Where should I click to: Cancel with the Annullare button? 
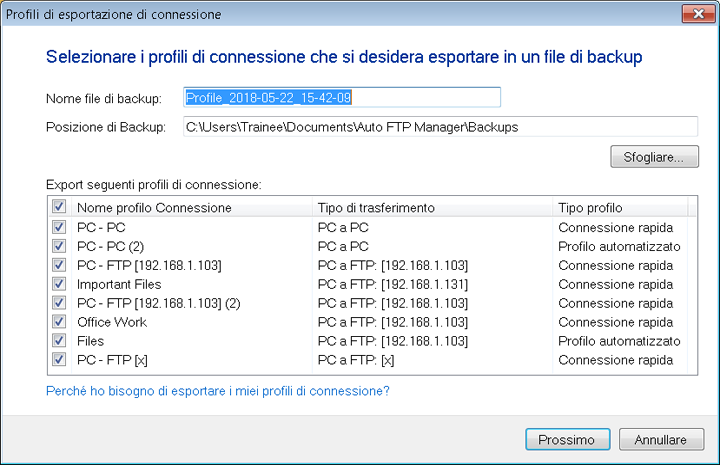[x=660, y=440]
